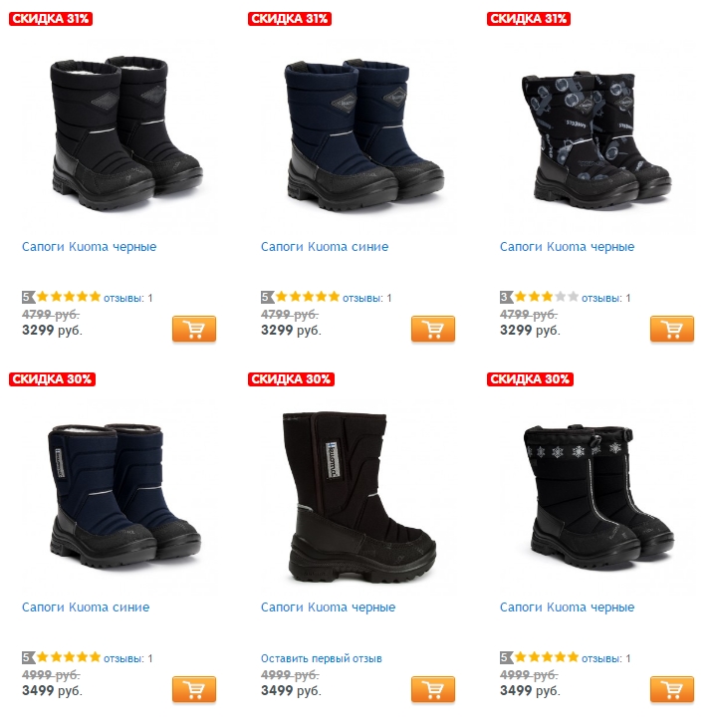
Task: View image of snowflake-trimmed black boots
Action: coord(598,495)
